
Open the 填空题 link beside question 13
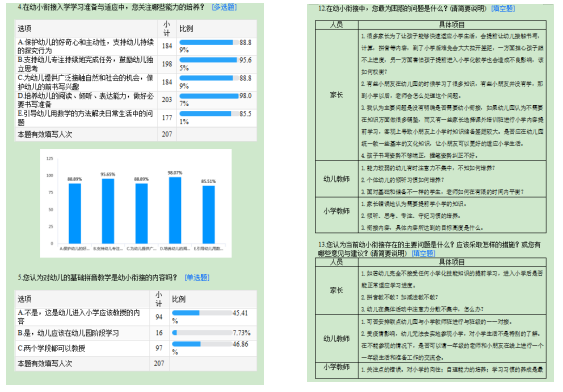pos(424,253)
